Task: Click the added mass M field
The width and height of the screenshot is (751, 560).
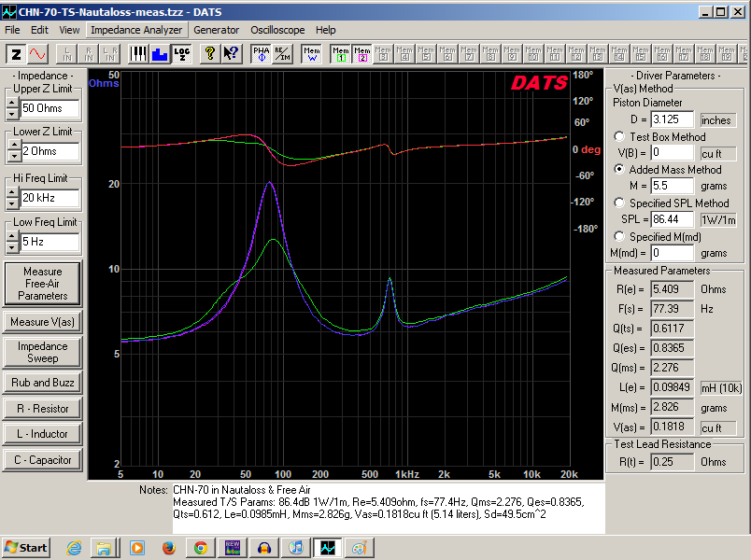Action: pos(672,186)
